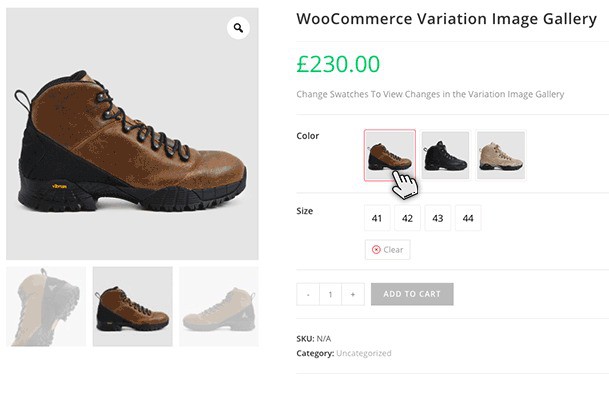Screen dimensions: 609x400
Task: Click the magnifier zoom icon on product image
Action: point(238,28)
